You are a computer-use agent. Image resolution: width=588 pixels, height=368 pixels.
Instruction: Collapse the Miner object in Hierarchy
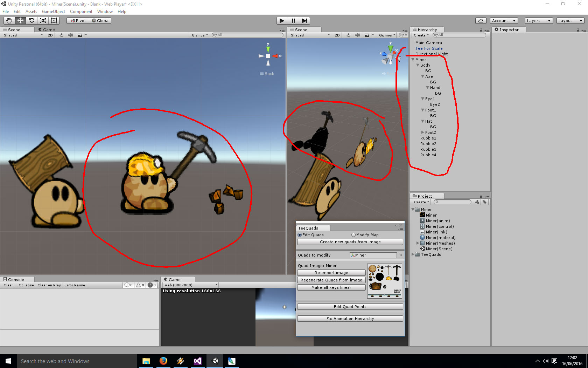tap(413, 60)
